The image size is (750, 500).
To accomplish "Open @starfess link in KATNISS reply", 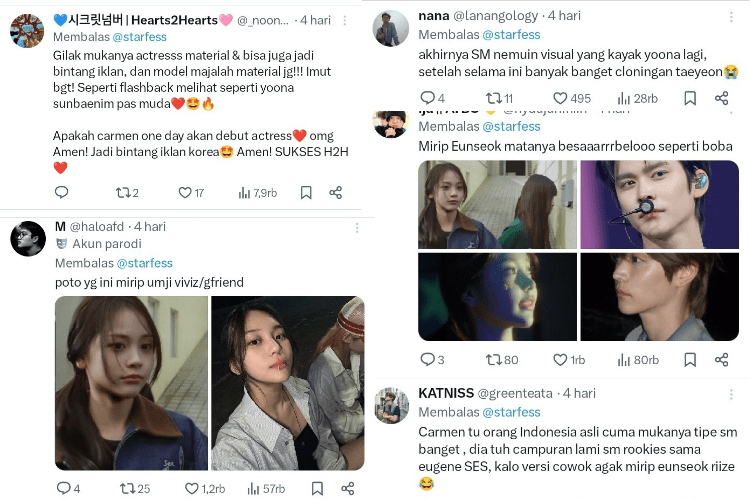I will [511, 412].
